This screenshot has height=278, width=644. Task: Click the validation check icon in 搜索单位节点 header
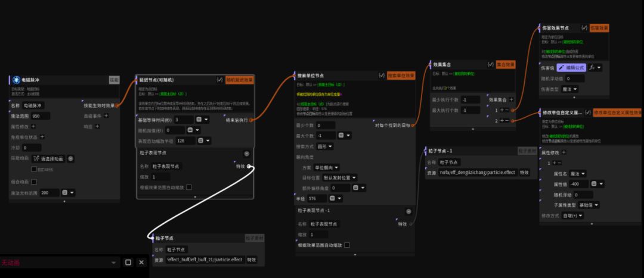click(x=382, y=76)
